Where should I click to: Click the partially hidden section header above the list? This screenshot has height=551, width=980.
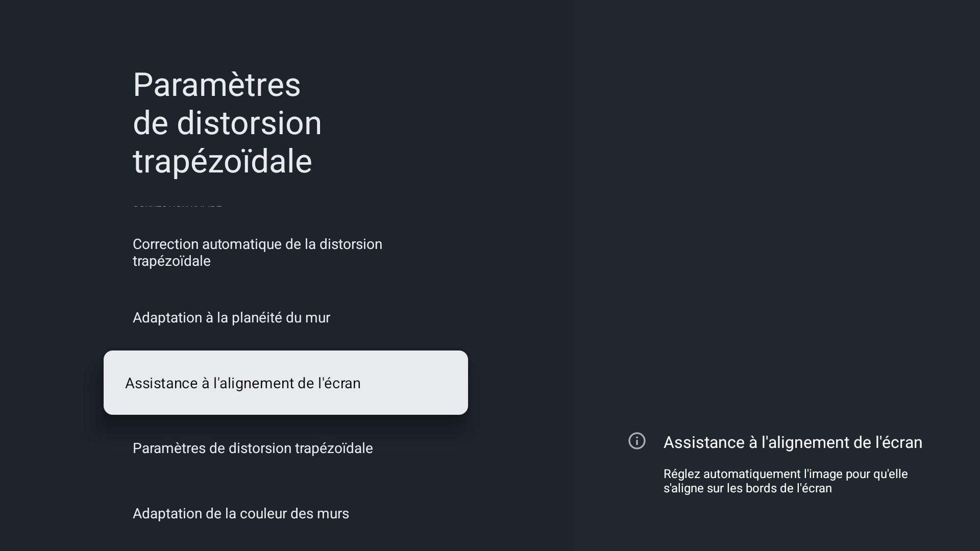click(177, 205)
